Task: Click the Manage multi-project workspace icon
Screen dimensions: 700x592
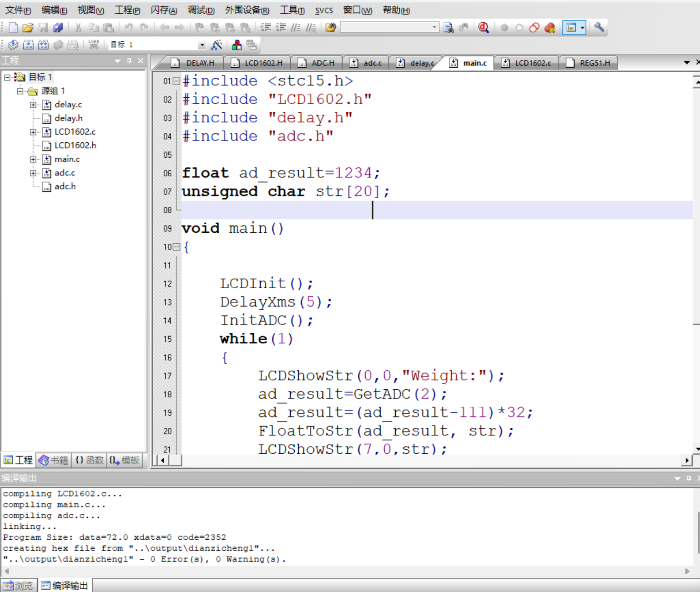Action: [x=252, y=45]
